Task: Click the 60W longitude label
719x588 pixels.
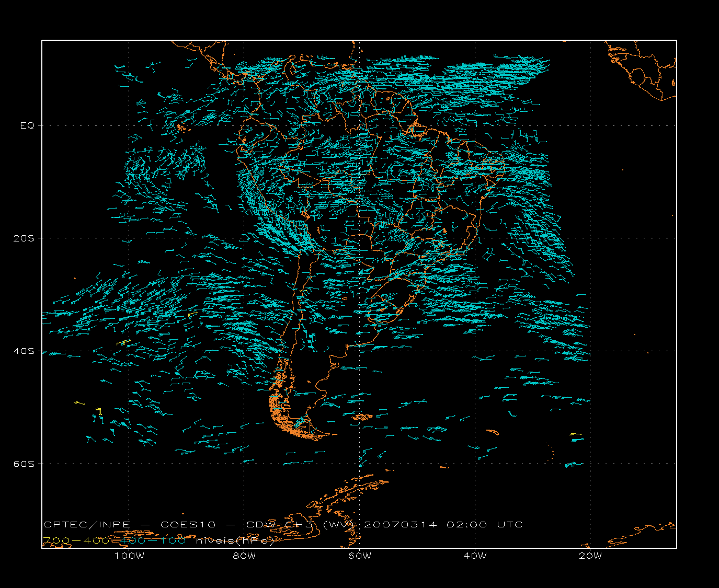Action: click(360, 556)
